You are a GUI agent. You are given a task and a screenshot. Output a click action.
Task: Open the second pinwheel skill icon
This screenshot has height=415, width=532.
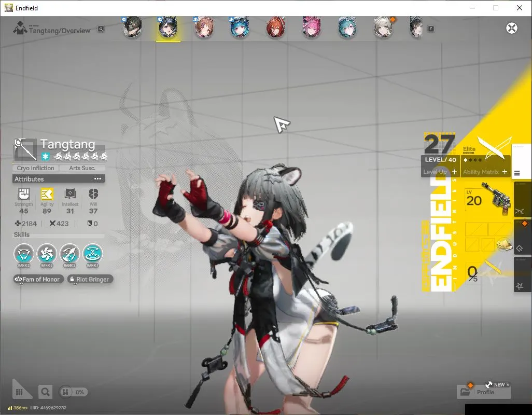47,254
